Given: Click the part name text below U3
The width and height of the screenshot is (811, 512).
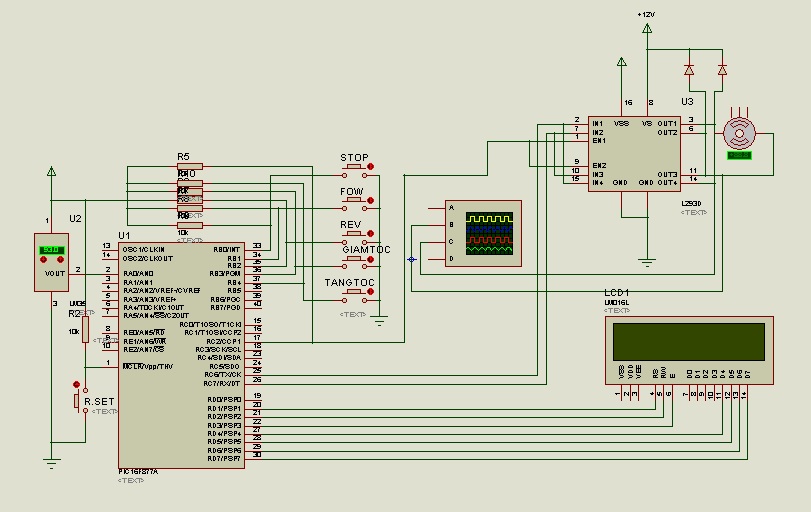Looking at the screenshot, I should coord(692,204).
